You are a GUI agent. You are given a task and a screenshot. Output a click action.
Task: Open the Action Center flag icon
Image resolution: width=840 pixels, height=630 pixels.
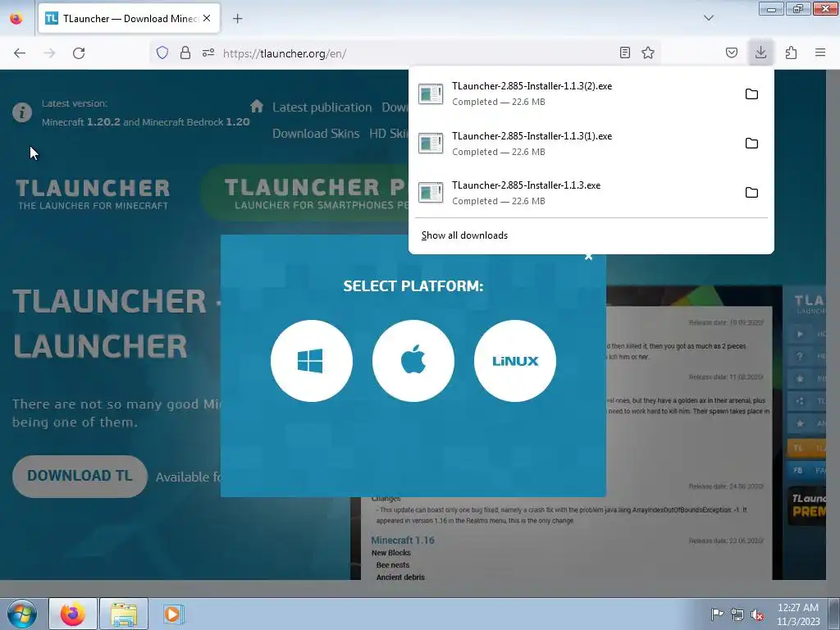(x=717, y=614)
